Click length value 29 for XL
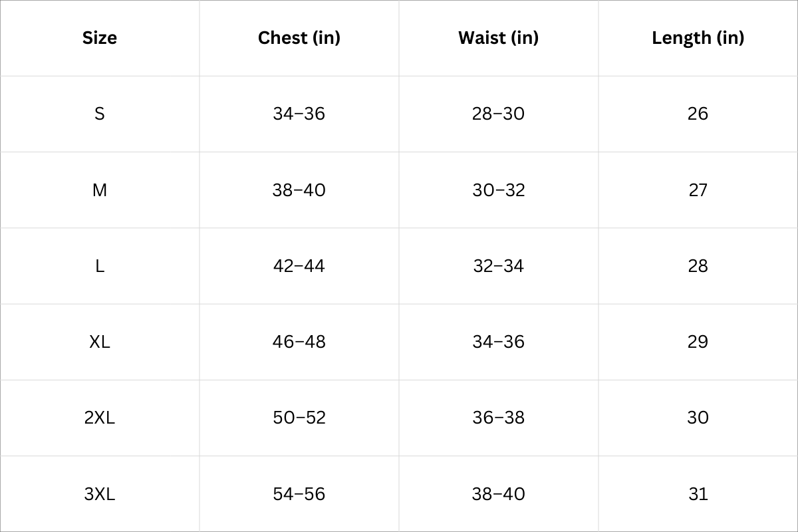The width and height of the screenshot is (798, 532). (x=698, y=342)
